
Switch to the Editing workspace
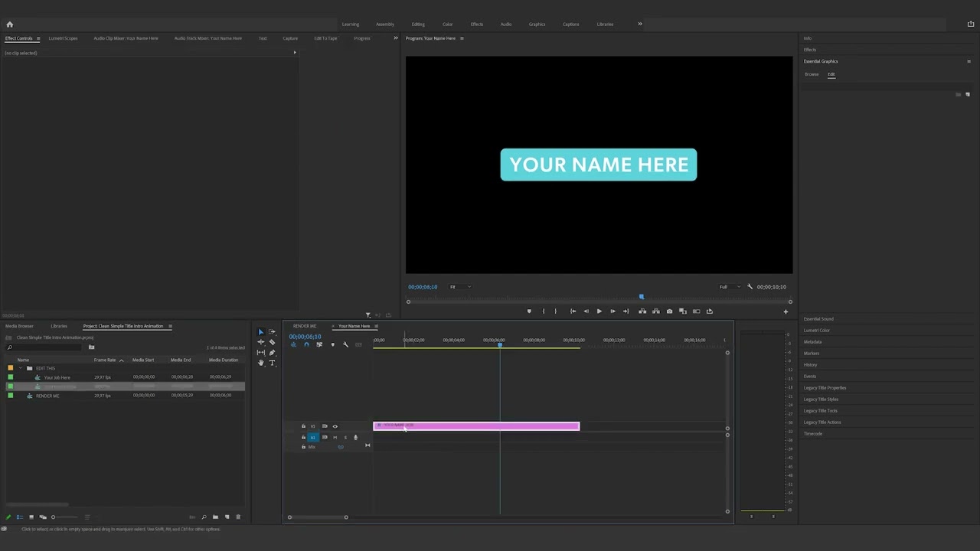point(418,24)
